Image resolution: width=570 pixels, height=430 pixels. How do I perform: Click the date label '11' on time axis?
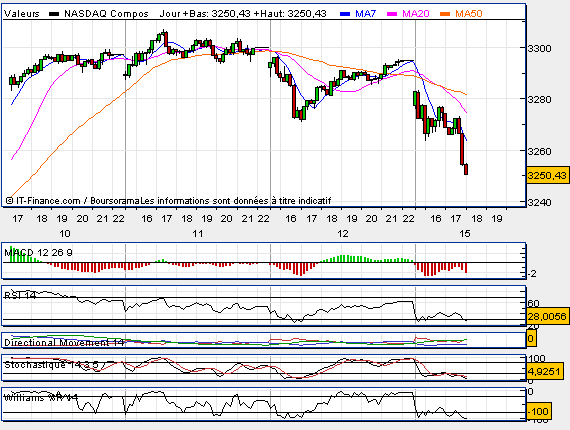point(198,234)
